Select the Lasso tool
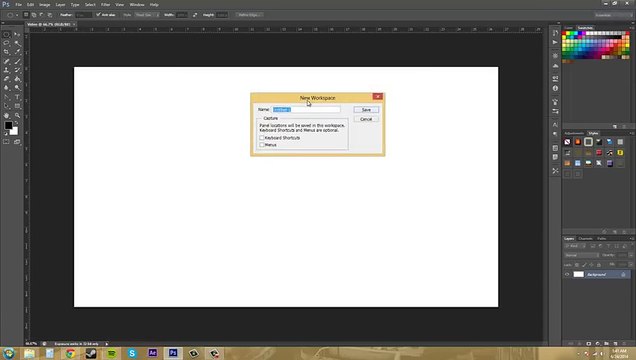Image resolution: width=636 pixels, height=360 pixels. coord(6,43)
